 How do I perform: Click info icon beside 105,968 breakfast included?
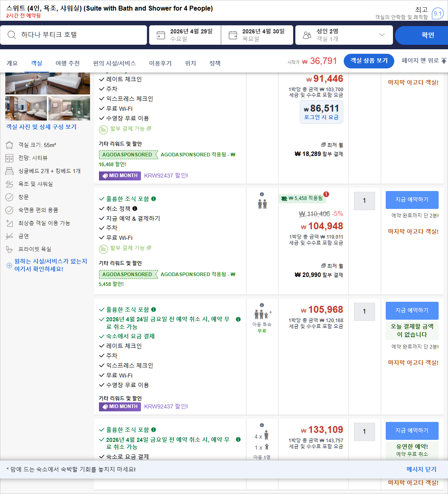coord(154,310)
